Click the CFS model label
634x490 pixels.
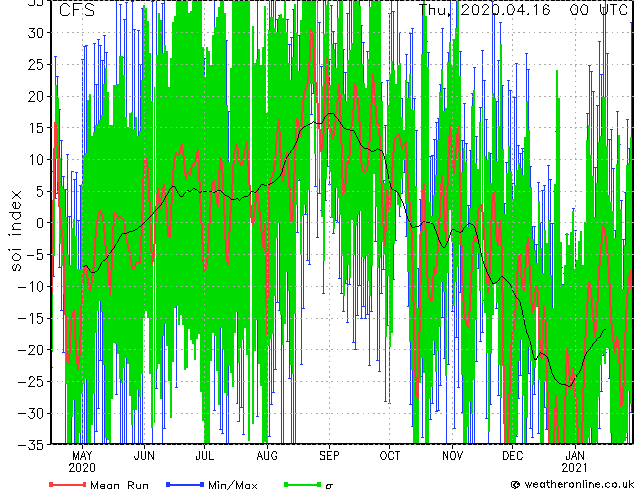[77, 10]
